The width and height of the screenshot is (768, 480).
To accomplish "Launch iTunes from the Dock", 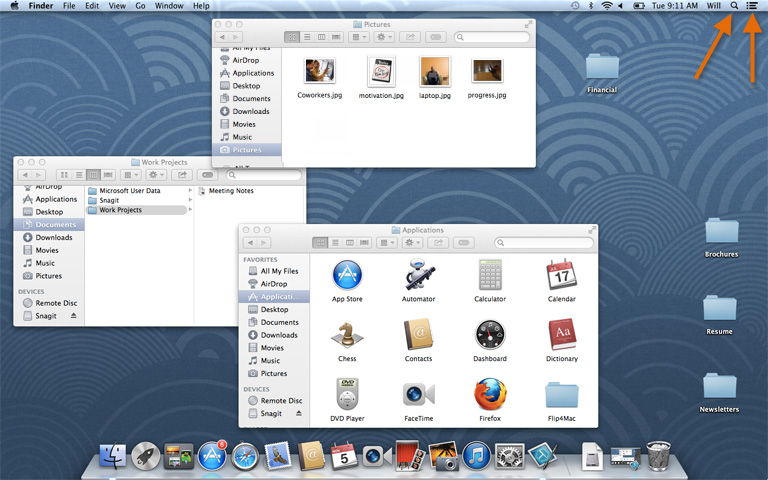I will 475,457.
